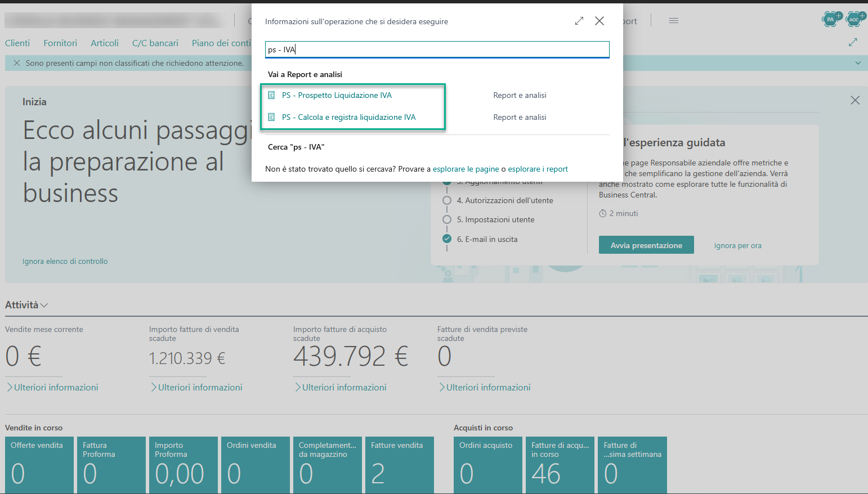This screenshot has width=868, height=494.
Task: Follow the 'esplorare le pagine' link
Action: point(466,169)
